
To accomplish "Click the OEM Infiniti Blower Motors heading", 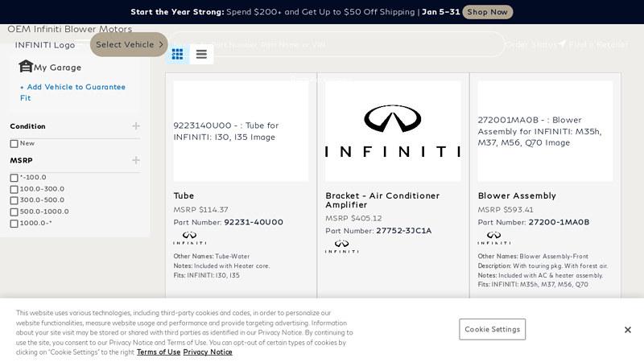I will [x=70, y=29].
